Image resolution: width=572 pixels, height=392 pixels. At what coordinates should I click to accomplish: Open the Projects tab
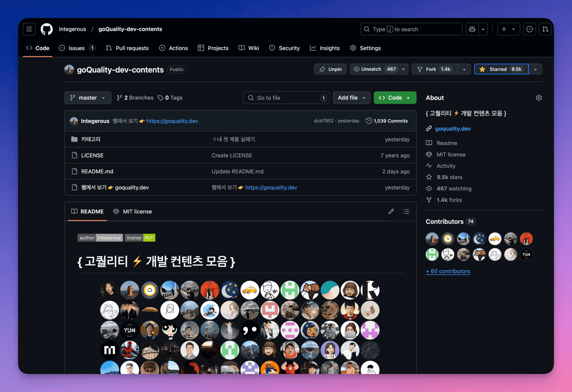pos(213,48)
